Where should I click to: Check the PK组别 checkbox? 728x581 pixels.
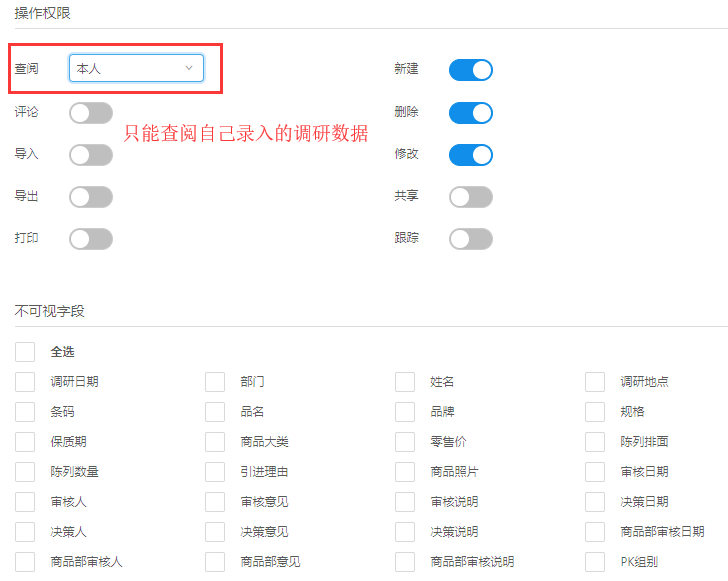coord(595,562)
